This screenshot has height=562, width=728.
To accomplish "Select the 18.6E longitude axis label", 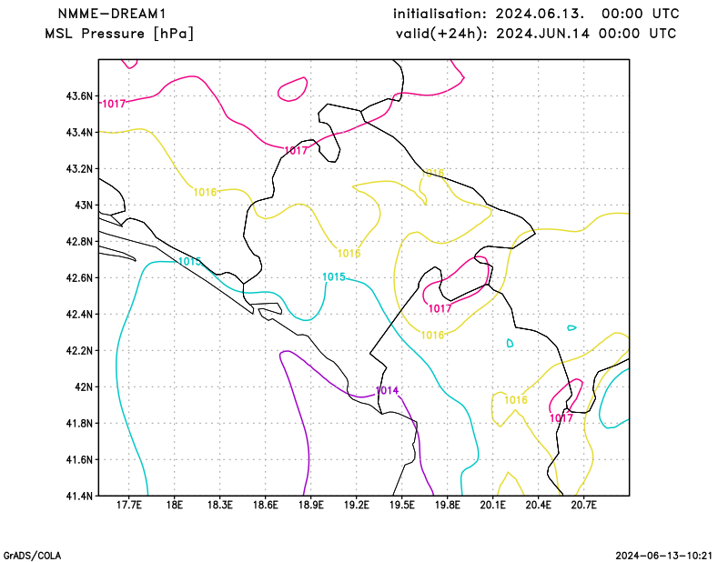I will coord(265,505).
